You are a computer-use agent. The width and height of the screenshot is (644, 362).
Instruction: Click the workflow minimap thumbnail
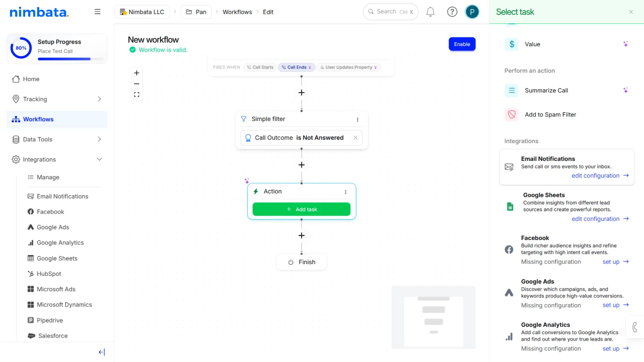click(x=433, y=317)
